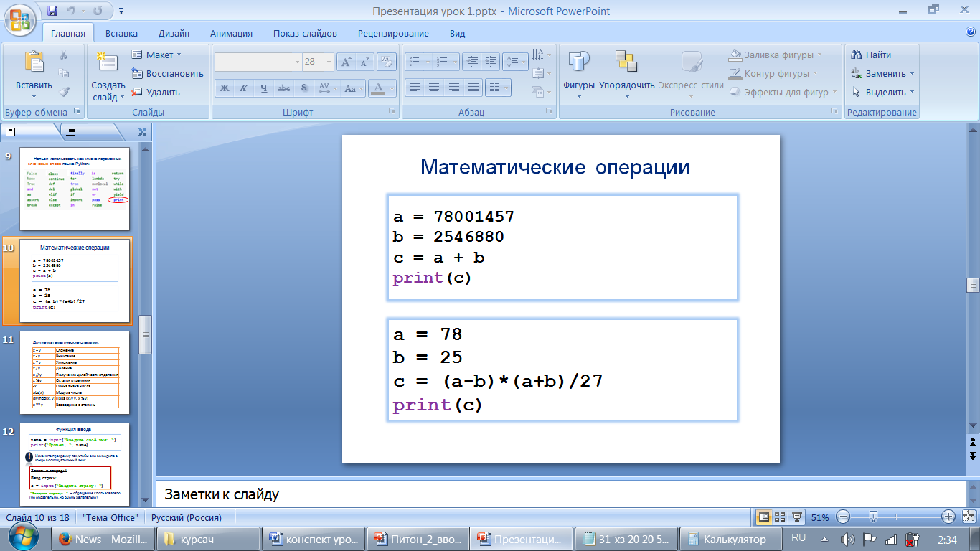Align text to the right
The height and width of the screenshot is (551, 980).
[x=453, y=88]
